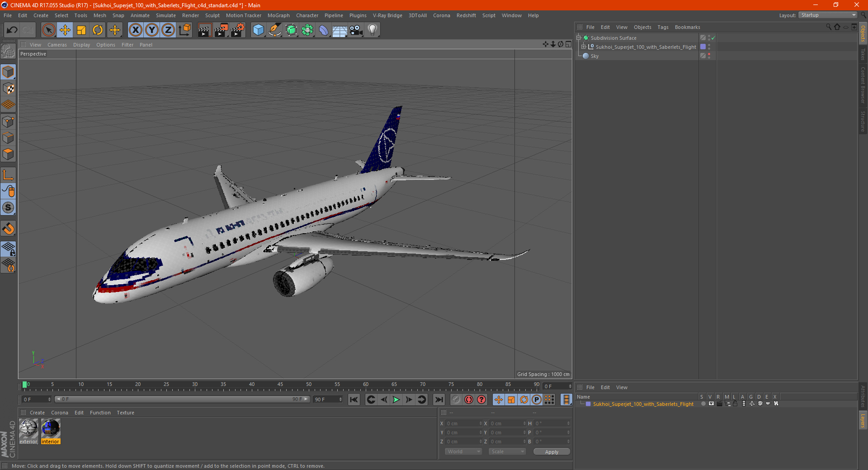Expand Sukhoi_Superjet_100 object tree
Screen dimensions: 868x470
[584, 47]
